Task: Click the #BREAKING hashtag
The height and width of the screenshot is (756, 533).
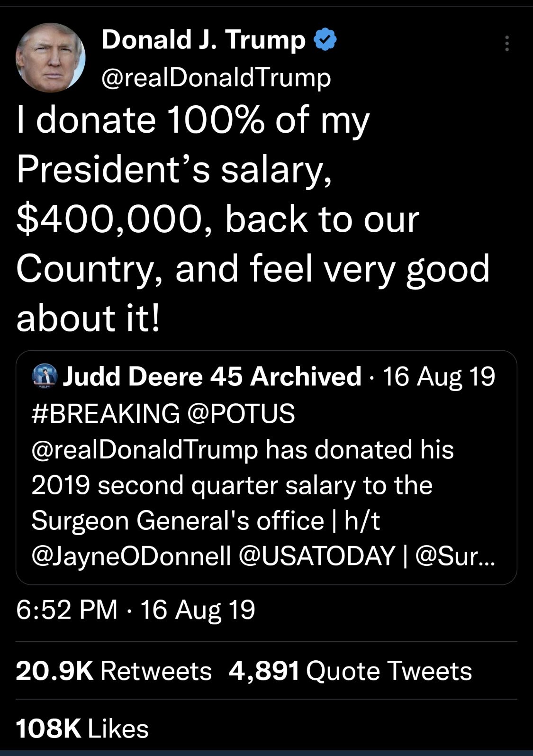Action: (x=106, y=413)
